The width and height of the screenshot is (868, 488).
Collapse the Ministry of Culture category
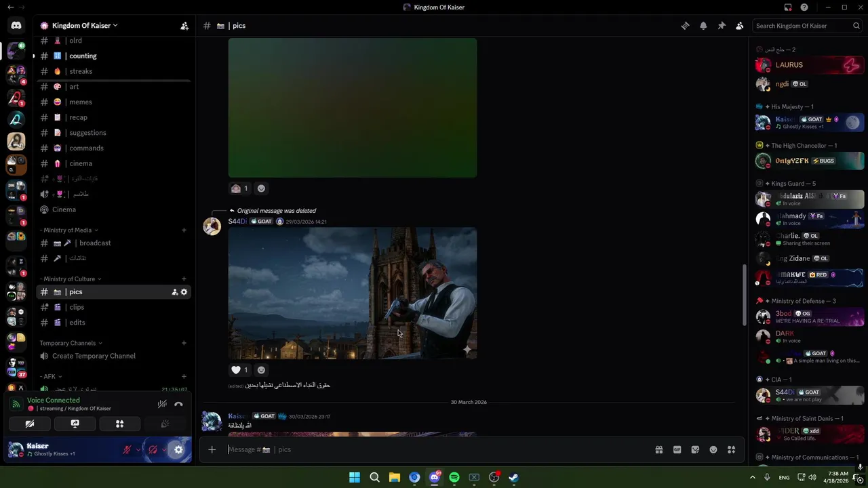71,279
